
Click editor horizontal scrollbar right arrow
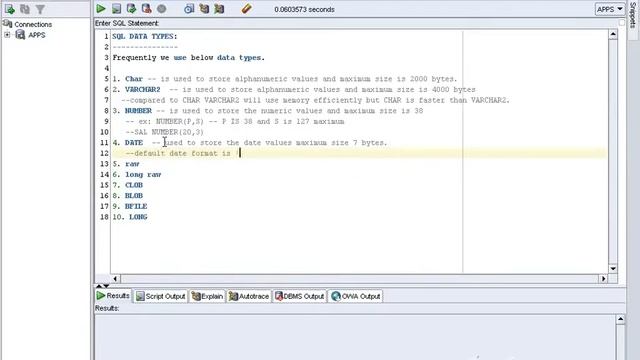[x=603, y=279]
